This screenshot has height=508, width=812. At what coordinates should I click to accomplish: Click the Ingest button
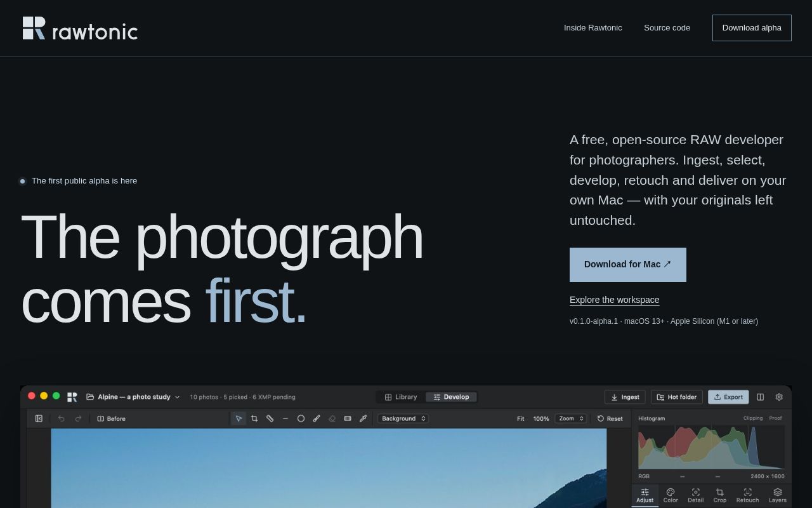pos(625,397)
